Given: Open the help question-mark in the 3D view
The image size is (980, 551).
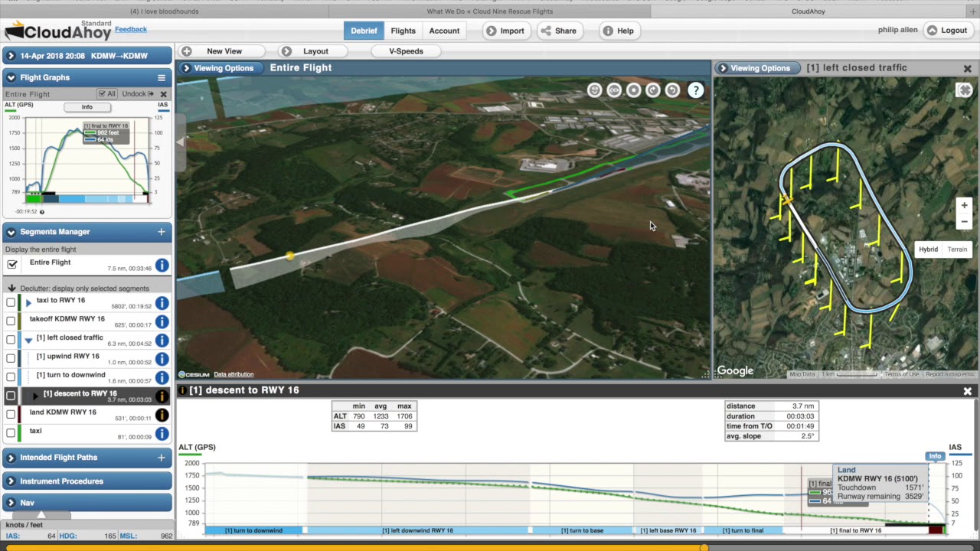Looking at the screenshot, I should pos(695,90).
